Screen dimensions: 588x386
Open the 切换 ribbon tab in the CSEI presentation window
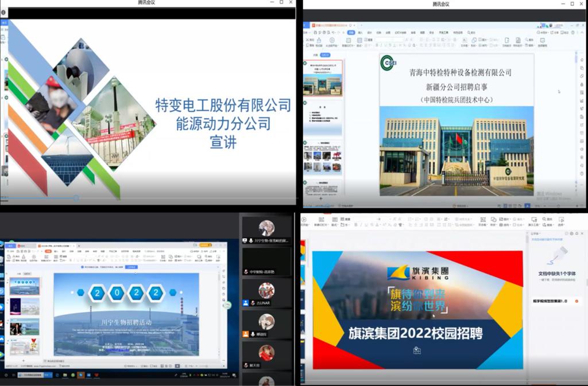(379, 33)
